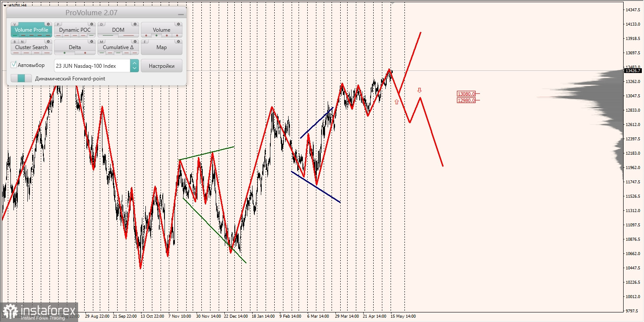
Task: Click the M hotkey tag on Cumulative Δ
Action: [102, 42]
